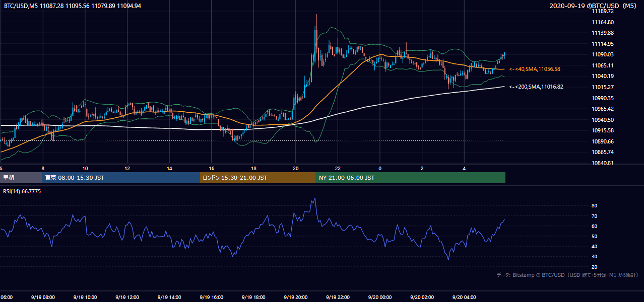Click the 9/19 14:00 time label
The height and width of the screenshot is (302, 644).
pyautogui.click(x=169, y=297)
